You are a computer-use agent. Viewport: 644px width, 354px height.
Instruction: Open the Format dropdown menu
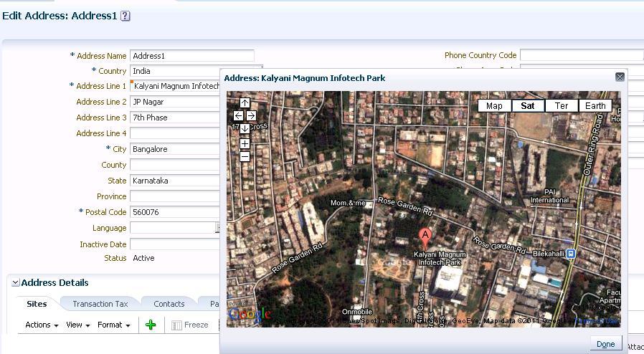tap(114, 325)
